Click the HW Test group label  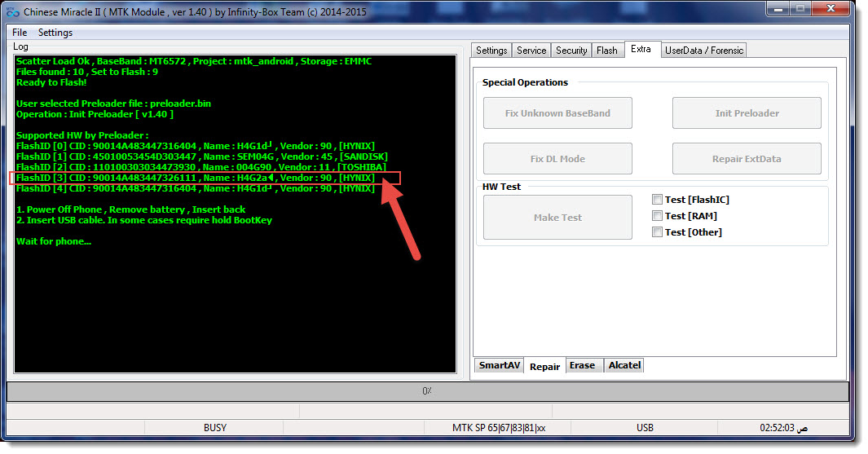(x=501, y=187)
